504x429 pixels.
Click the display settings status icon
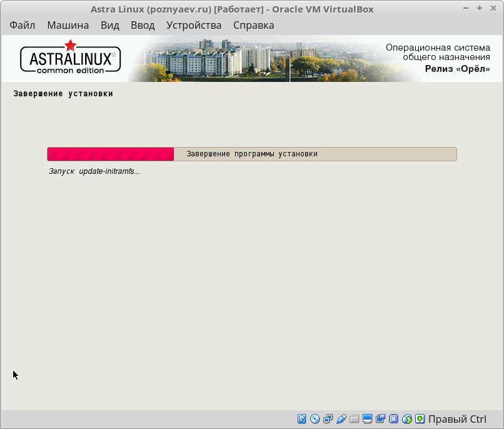pos(367,419)
